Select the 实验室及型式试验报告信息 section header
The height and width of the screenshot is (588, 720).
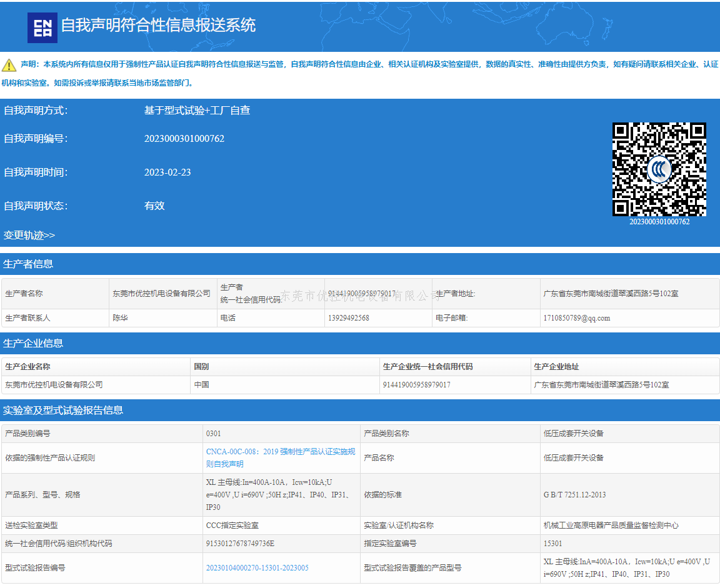(x=63, y=411)
